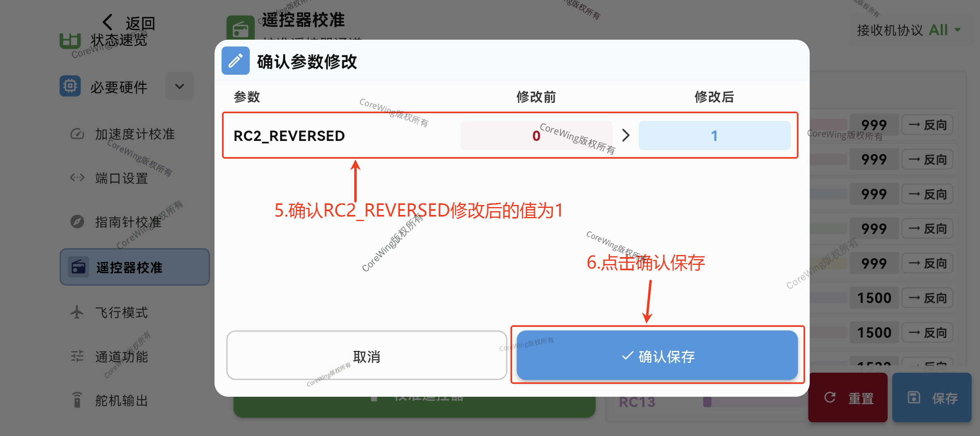Click the sliders icon for 通道功能
Image resolution: width=980 pixels, height=436 pixels.
(x=77, y=356)
